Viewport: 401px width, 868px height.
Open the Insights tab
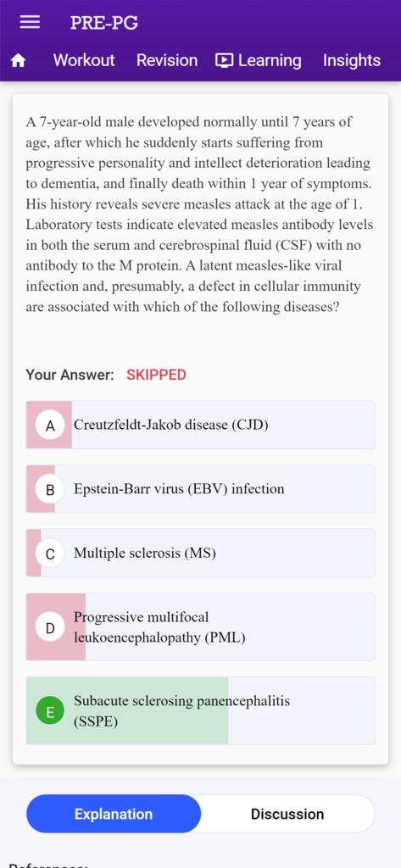click(352, 60)
